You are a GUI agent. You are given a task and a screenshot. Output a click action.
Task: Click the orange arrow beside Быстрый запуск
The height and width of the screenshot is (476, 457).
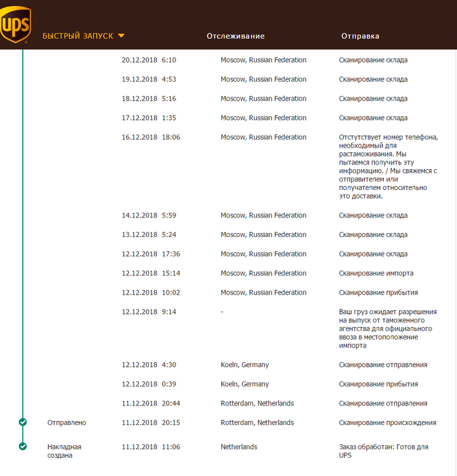coord(121,36)
